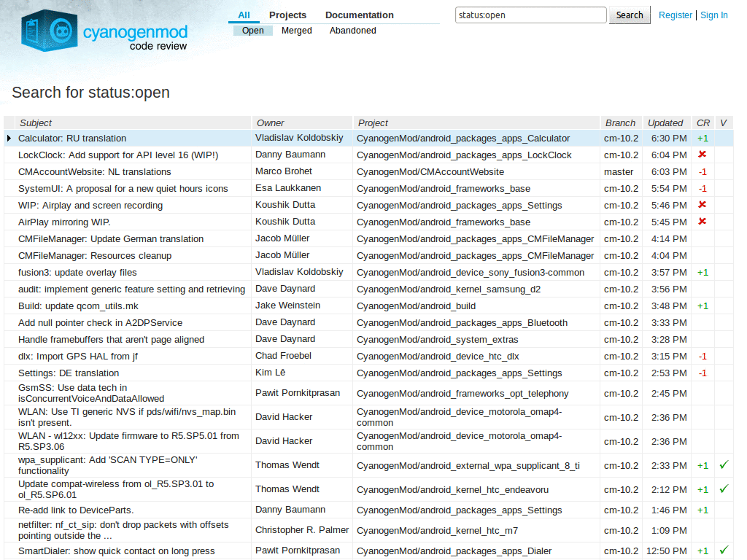Open Build: update qcom_utils.mk change
The width and height of the screenshot is (747, 560).
78,306
